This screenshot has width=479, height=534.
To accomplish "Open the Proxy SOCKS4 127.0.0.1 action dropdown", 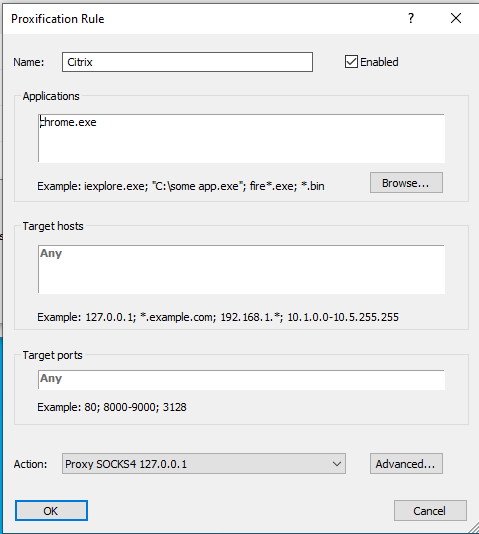I will tap(204, 464).
